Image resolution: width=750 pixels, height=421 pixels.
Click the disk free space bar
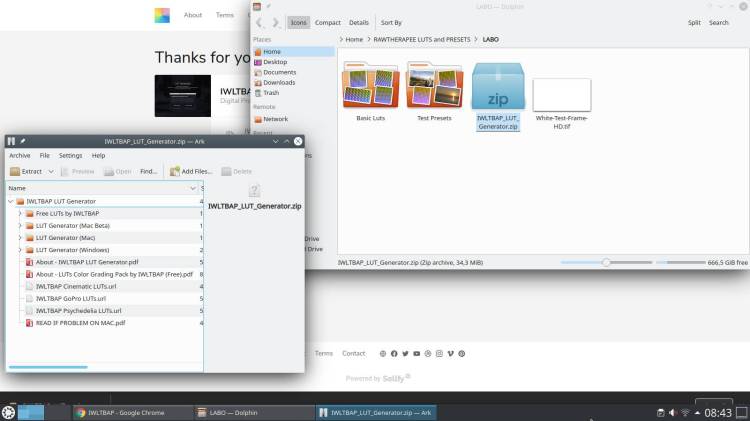tap(681, 262)
